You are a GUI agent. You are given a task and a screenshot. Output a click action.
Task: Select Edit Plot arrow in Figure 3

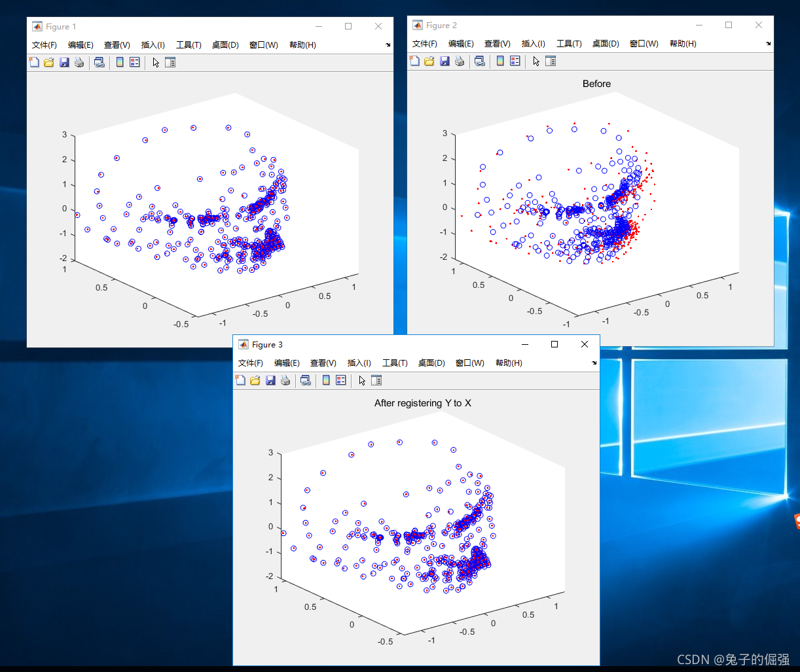pos(362,380)
